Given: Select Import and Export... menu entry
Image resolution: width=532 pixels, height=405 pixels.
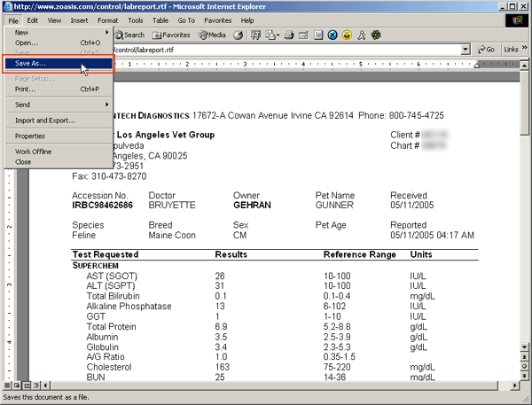Looking at the screenshot, I should [x=59, y=121].
